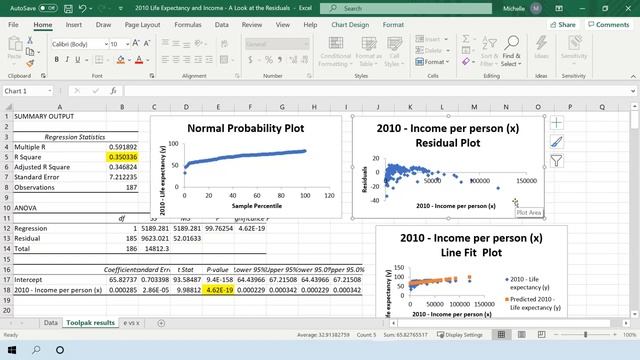Click the Cut scissors icon

point(30,40)
